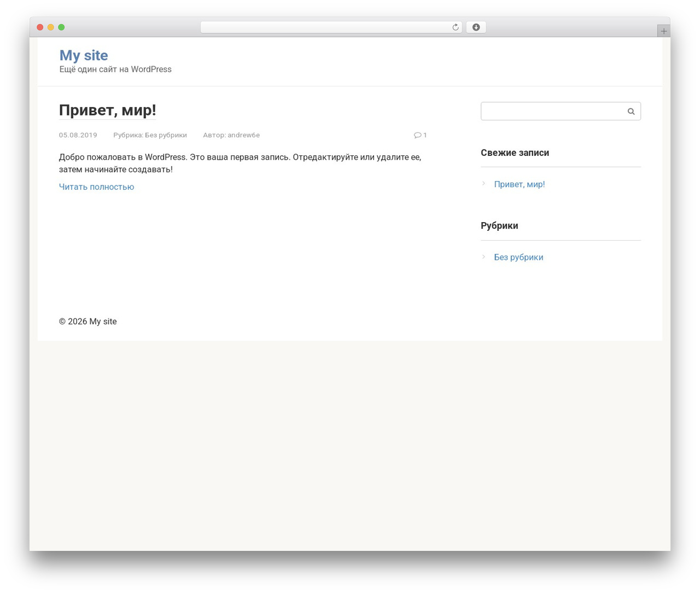Viewport: 700px width, 593px height.
Task: Click into the sidebar search field
Action: (x=561, y=111)
